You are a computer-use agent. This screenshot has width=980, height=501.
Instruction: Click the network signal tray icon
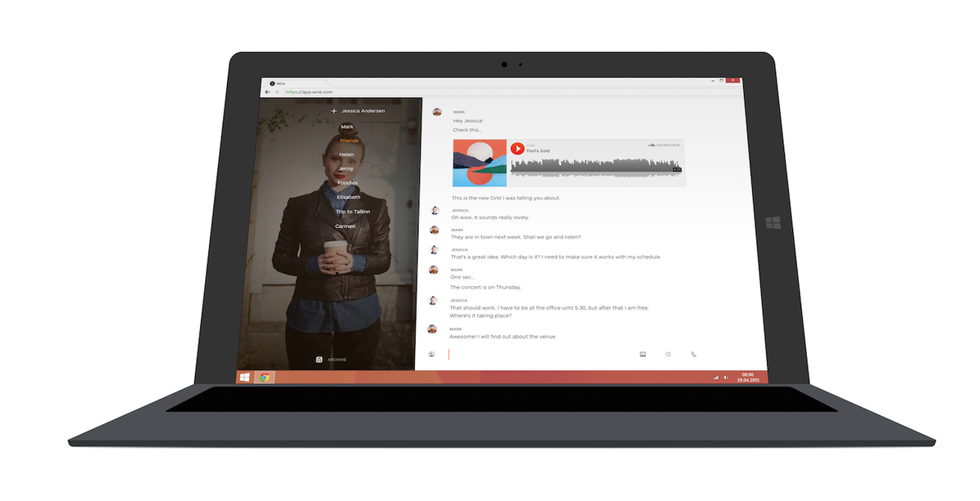coord(715,378)
